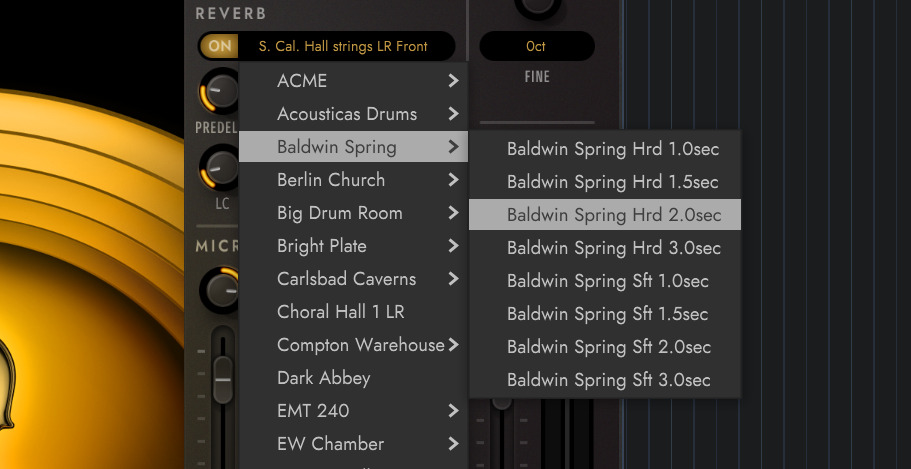
Task: Select Baldwin Spring Hrd 1.0sec preset
Action: (x=605, y=149)
